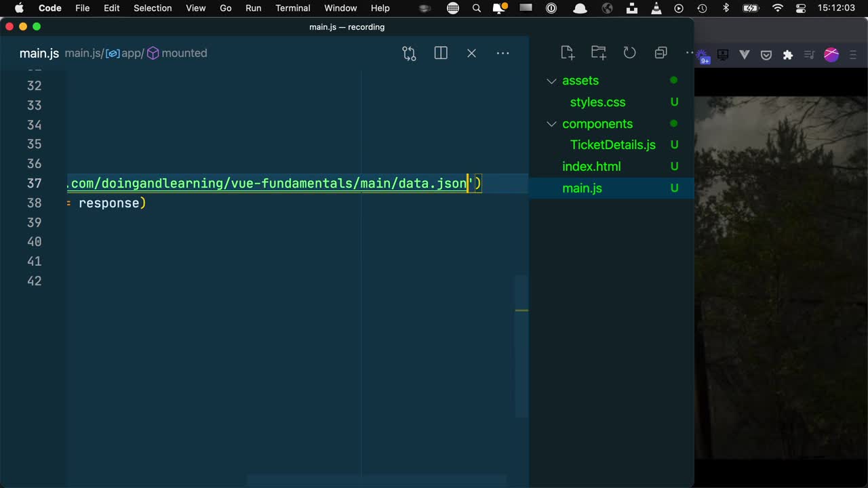The image size is (868, 488).
Task: Collapse all folders in Explorer
Action: coord(660,53)
